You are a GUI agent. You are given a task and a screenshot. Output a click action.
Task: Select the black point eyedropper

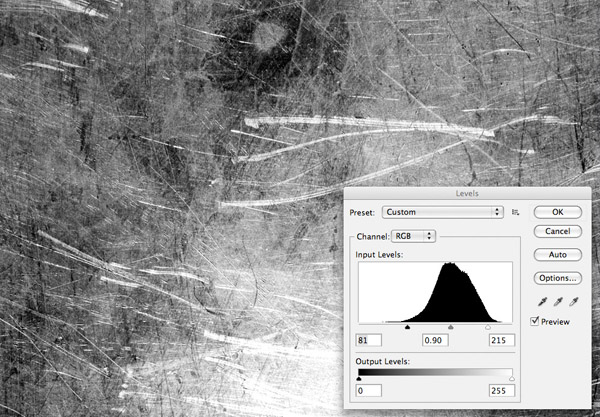tap(542, 302)
